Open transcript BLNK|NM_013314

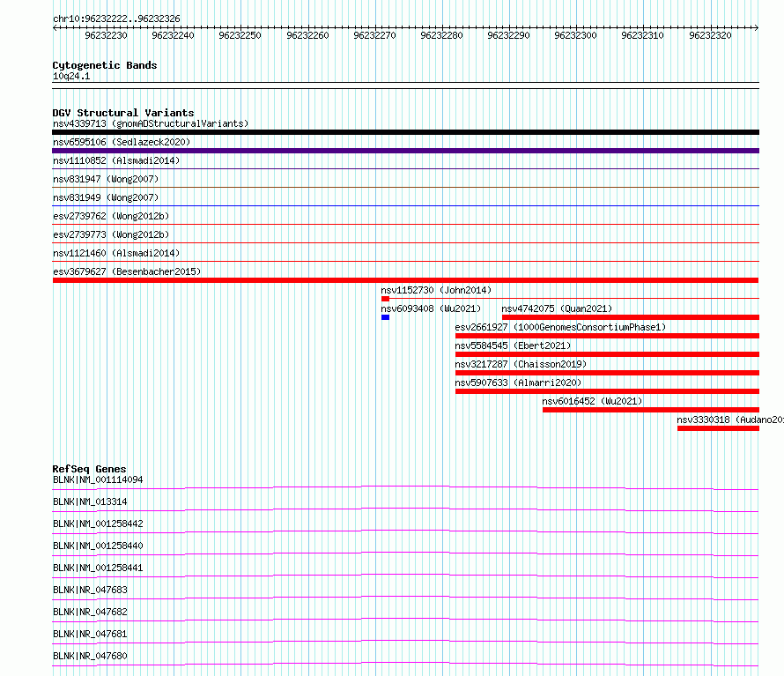(x=90, y=501)
